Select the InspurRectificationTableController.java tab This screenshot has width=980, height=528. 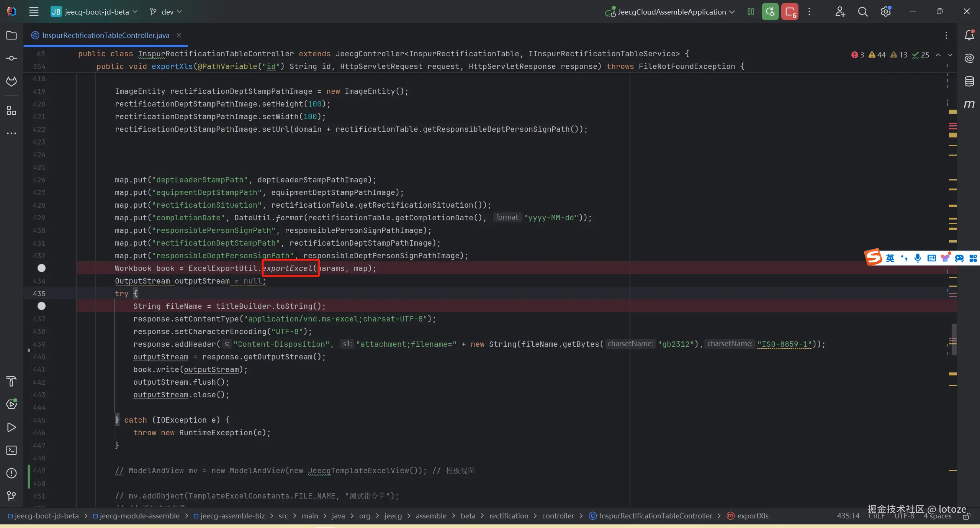tap(105, 35)
